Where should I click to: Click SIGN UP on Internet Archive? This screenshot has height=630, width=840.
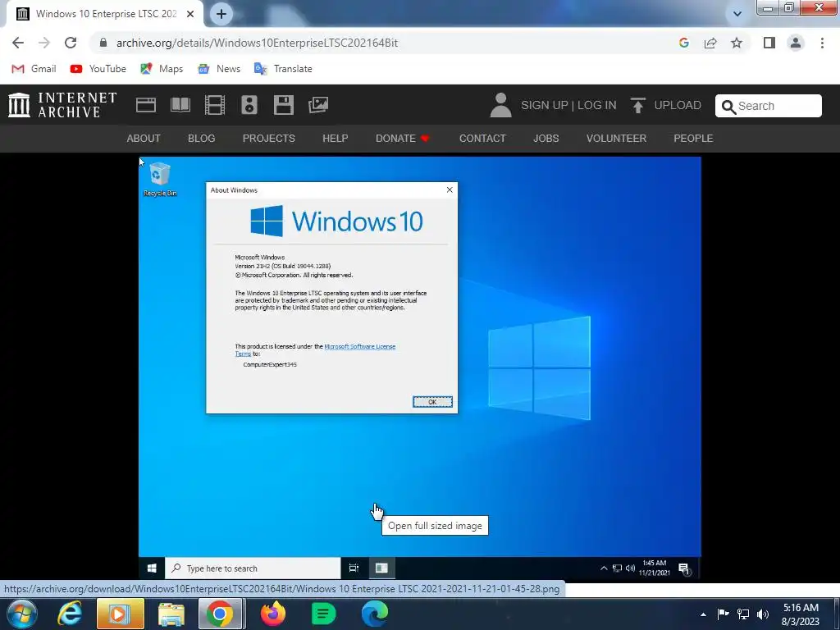(x=545, y=105)
